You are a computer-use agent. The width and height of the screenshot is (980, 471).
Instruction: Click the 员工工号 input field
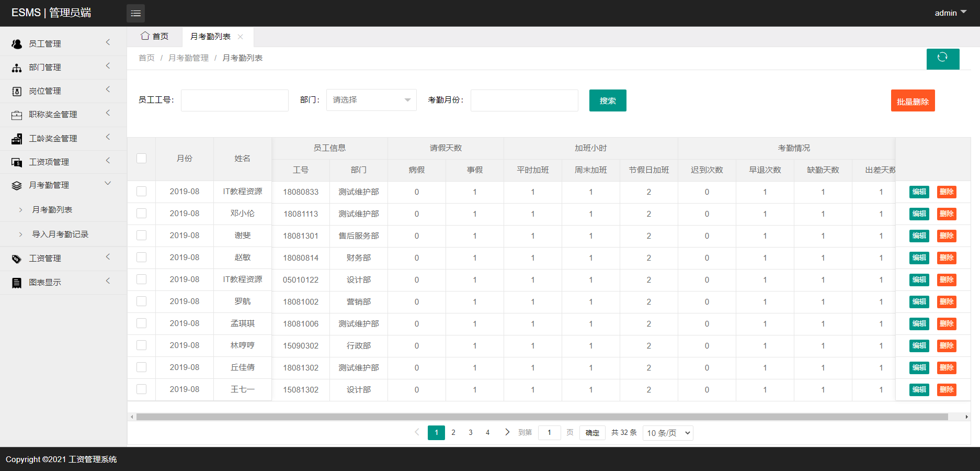235,100
